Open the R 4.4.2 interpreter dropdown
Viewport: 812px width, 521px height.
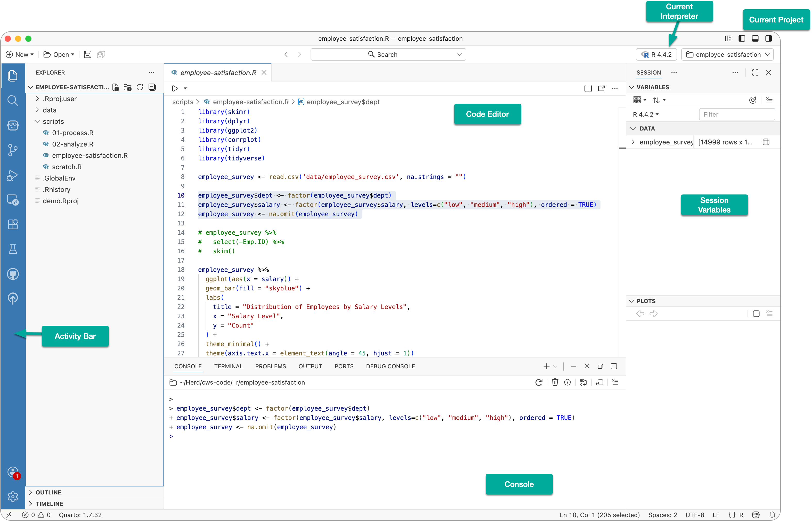(656, 54)
